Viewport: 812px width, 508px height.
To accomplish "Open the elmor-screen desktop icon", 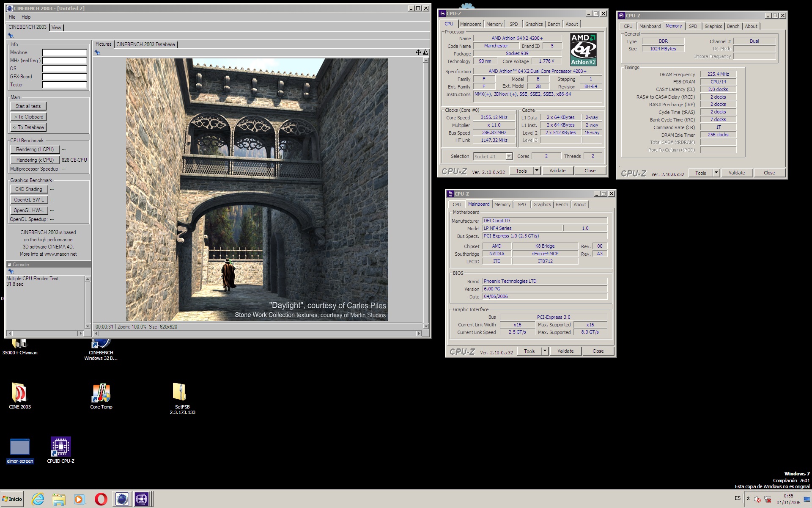I will tap(20, 450).
